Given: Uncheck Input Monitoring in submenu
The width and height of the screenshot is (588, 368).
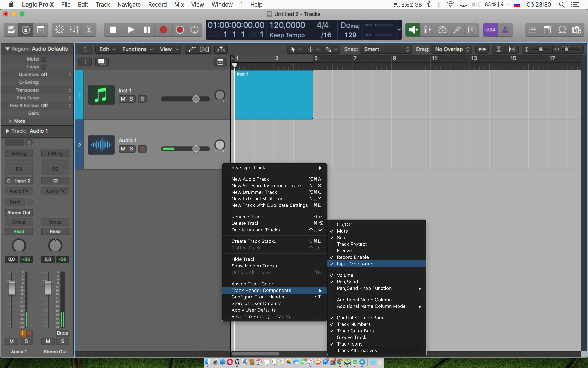Looking at the screenshot, I should click(x=377, y=264).
